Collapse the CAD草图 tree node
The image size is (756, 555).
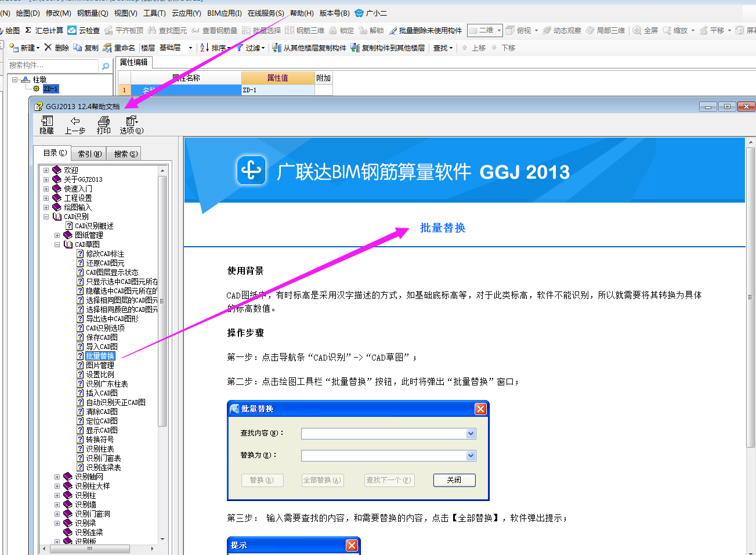(x=57, y=244)
